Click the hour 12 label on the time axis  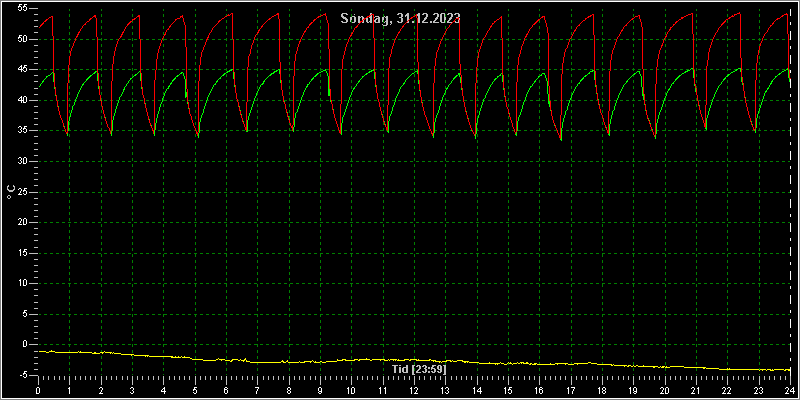(x=414, y=391)
